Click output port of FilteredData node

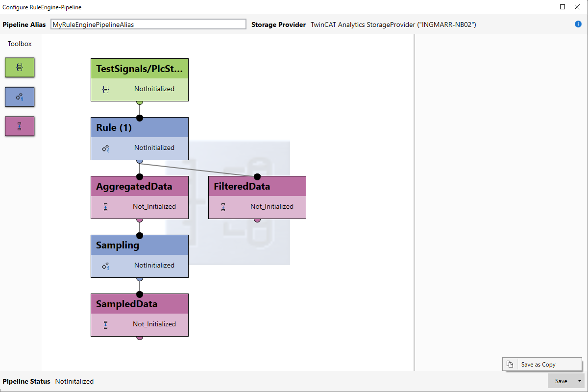[x=257, y=220]
